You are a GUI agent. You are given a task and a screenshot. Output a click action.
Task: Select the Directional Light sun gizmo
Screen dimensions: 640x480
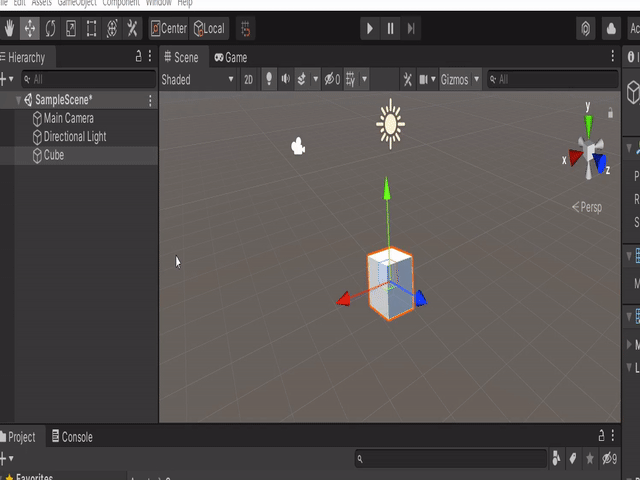point(391,124)
